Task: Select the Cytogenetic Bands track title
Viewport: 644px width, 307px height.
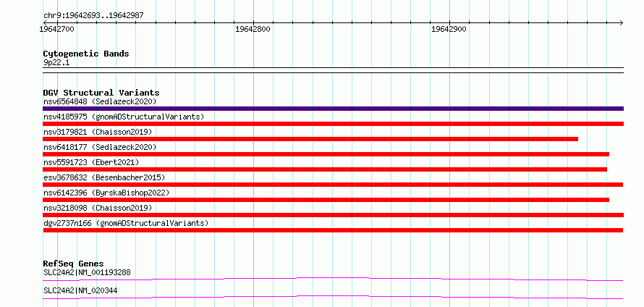Action: [x=86, y=54]
